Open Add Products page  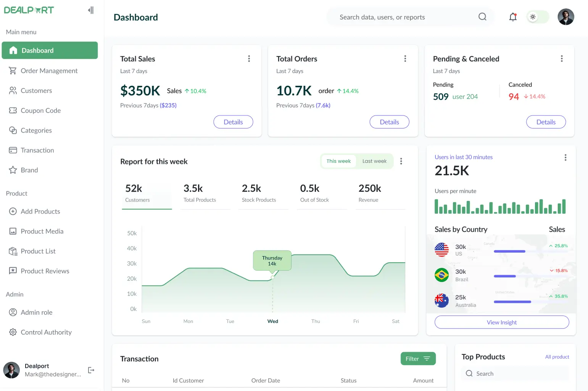40,211
